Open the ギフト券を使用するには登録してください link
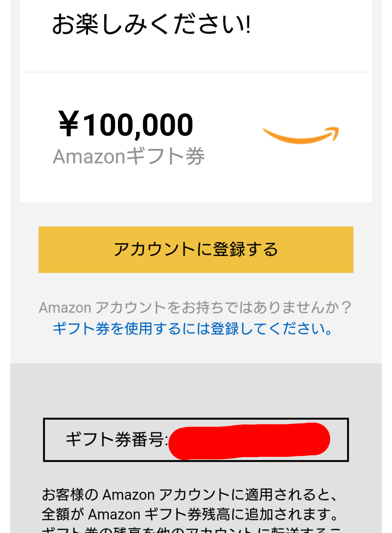 (x=192, y=328)
